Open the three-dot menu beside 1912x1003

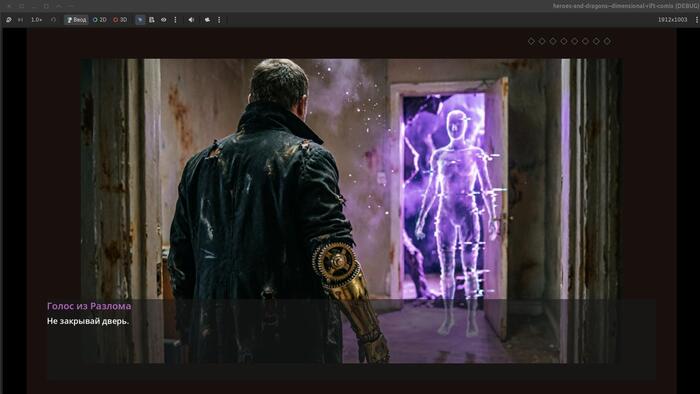point(696,20)
